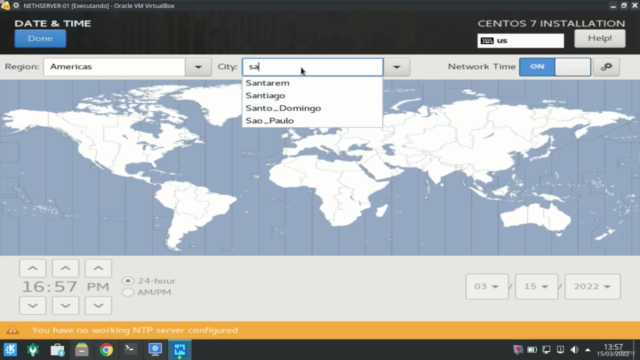Click the warning triangle icon
Image resolution: width=640 pixels, height=360 pixels.
coord(12,330)
